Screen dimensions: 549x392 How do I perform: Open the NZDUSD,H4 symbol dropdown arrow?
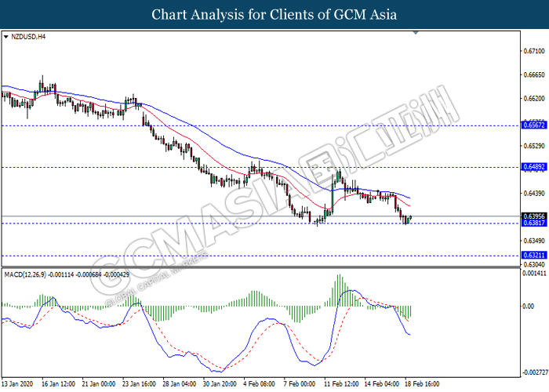coord(5,37)
